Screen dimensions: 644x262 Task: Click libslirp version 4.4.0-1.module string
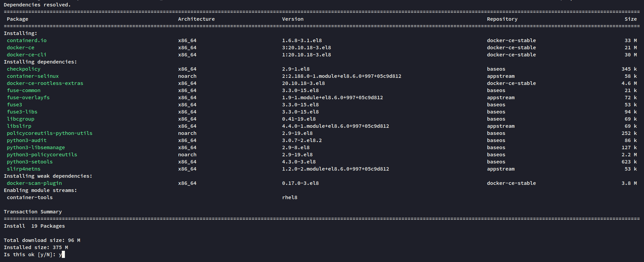336,126
